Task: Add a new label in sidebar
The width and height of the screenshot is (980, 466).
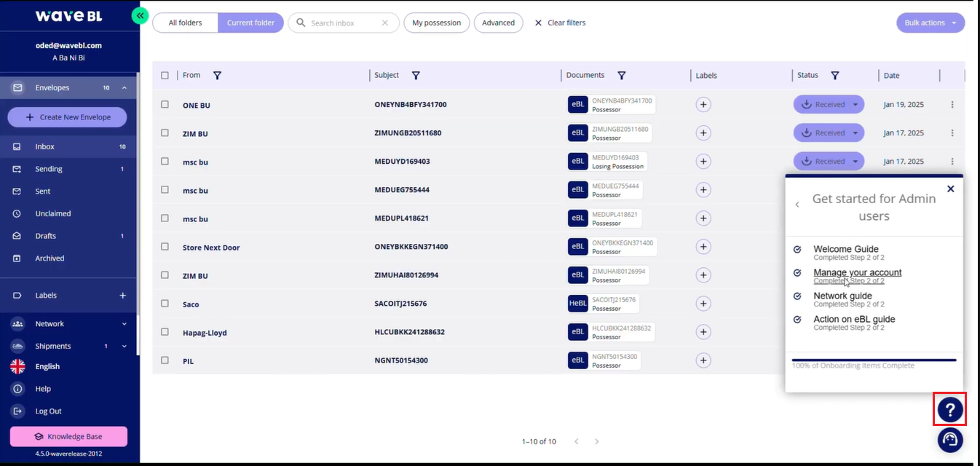Action: tap(123, 296)
